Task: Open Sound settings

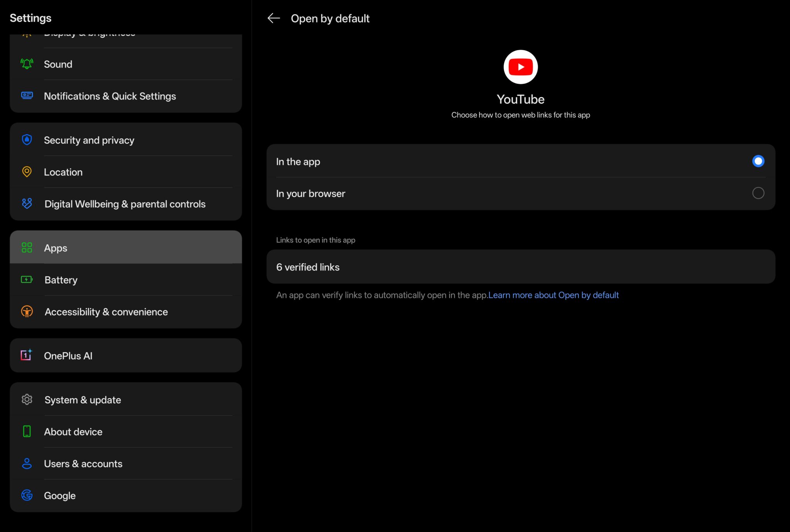Action: click(126, 64)
